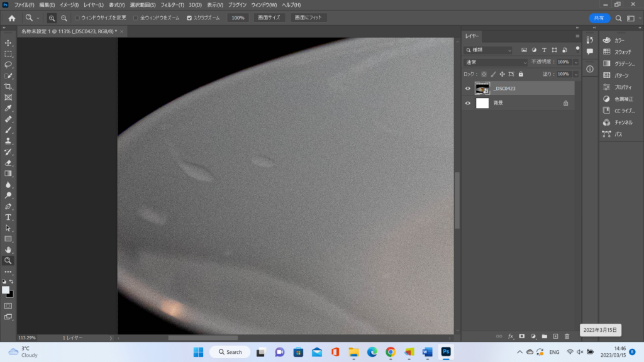The width and height of the screenshot is (644, 362).
Task: Open the 通常 blend mode dropdown
Action: (496, 62)
